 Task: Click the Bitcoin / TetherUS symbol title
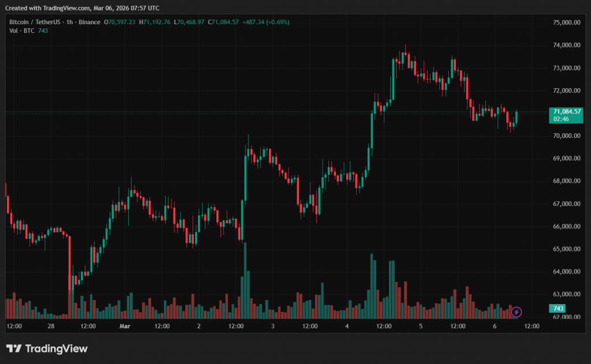pyautogui.click(x=38, y=22)
